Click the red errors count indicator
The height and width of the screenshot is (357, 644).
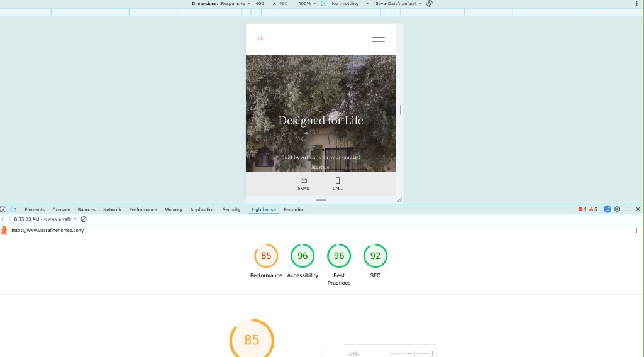click(582, 209)
